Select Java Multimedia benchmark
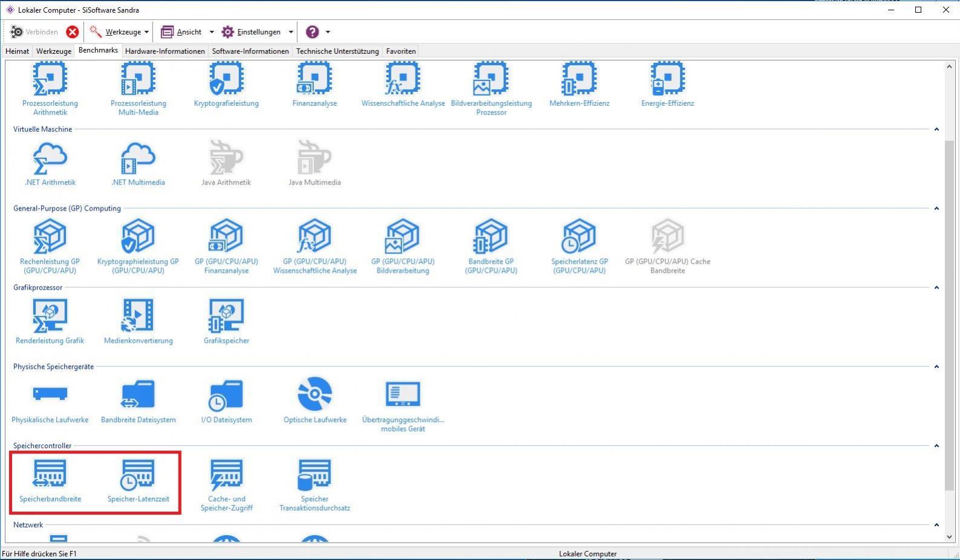960x560 pixels. pyautogui.click(x=315, y=163)
